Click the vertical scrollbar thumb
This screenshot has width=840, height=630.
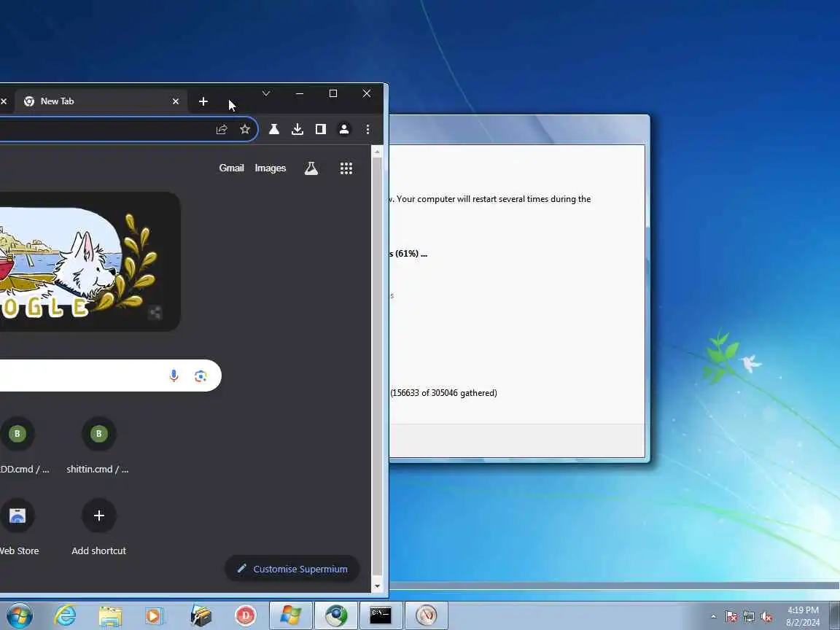377,367
